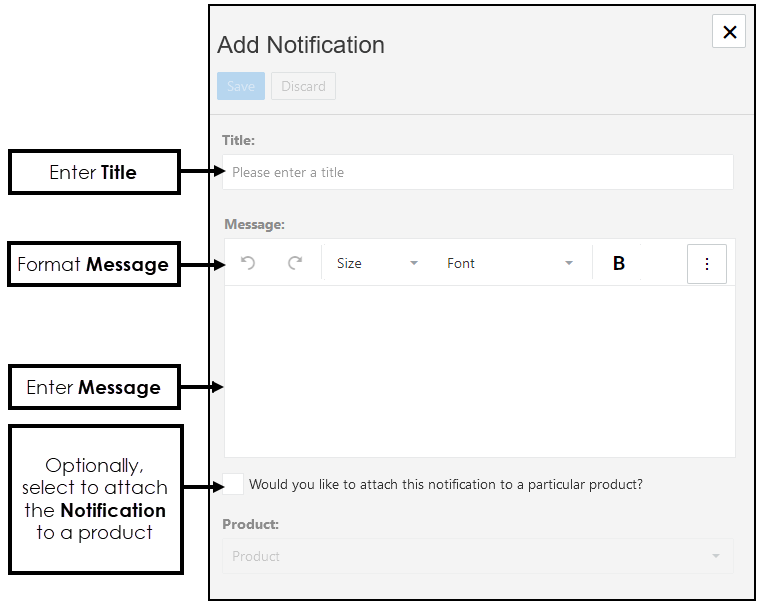758x604 pixels.
Task: Click the 'Optionally, select to attach' callout
Action: pos(96,499)
